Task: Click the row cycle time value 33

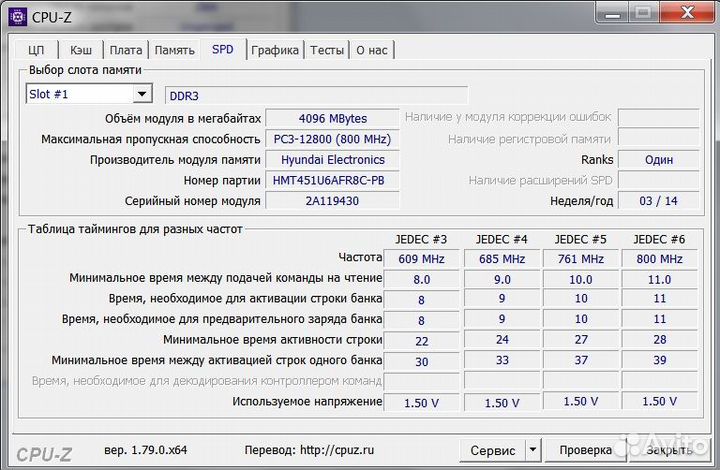Action: click(x=502, y=360)
